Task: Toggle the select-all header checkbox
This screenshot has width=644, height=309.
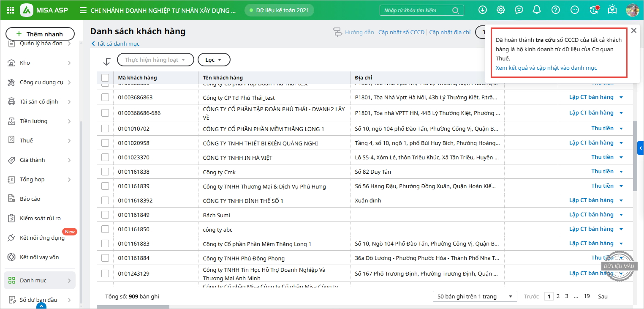Action: tap(105, 77)
